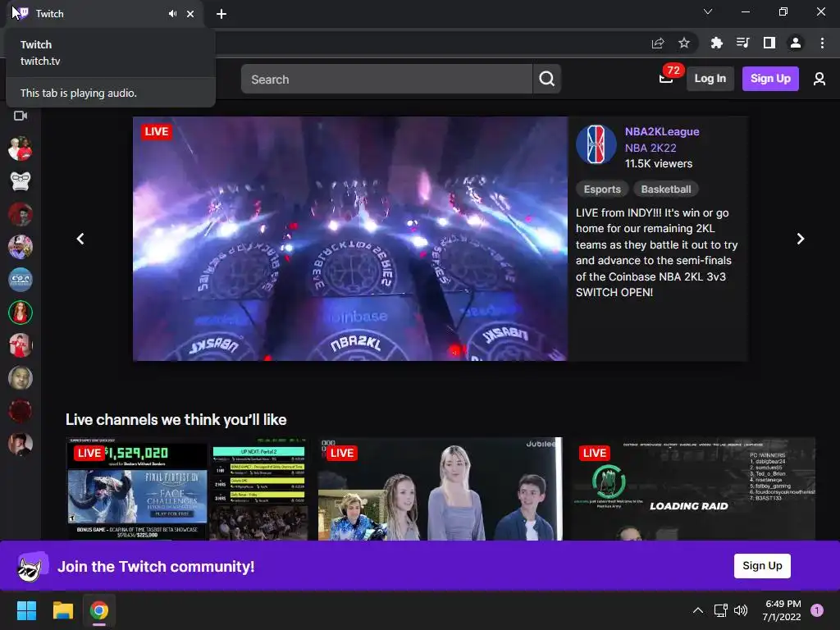Open fourth sidebar channel avatar with cap

(x=21, y=247)
